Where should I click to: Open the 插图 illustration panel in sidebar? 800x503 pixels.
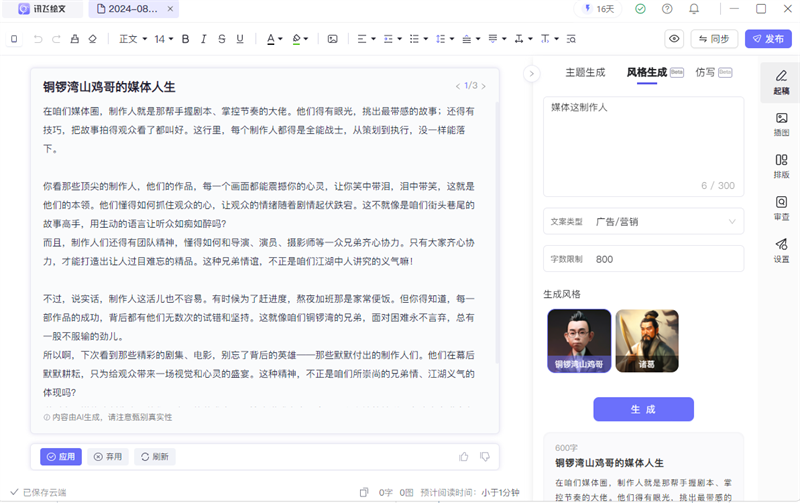(x=781, y=122)
